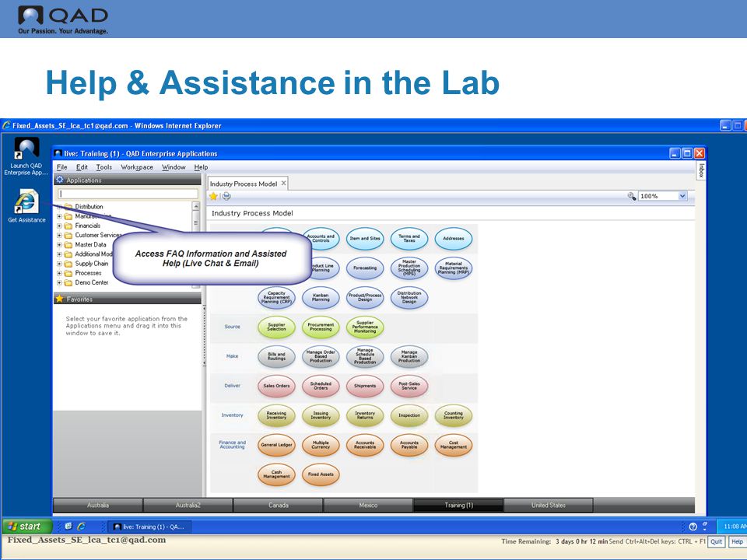Open the Post-Sales Service process bubble
The image size is (747, 560).
click(409, 386)
